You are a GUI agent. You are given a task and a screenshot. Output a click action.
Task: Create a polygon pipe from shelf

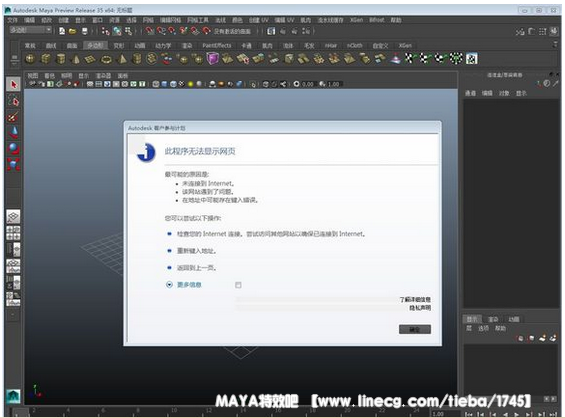click(x=137, y=58)
